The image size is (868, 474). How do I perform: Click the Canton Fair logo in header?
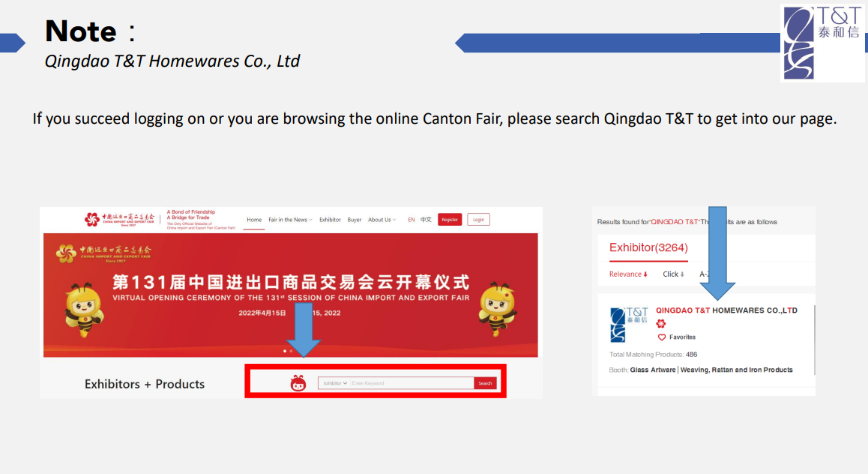120,220
